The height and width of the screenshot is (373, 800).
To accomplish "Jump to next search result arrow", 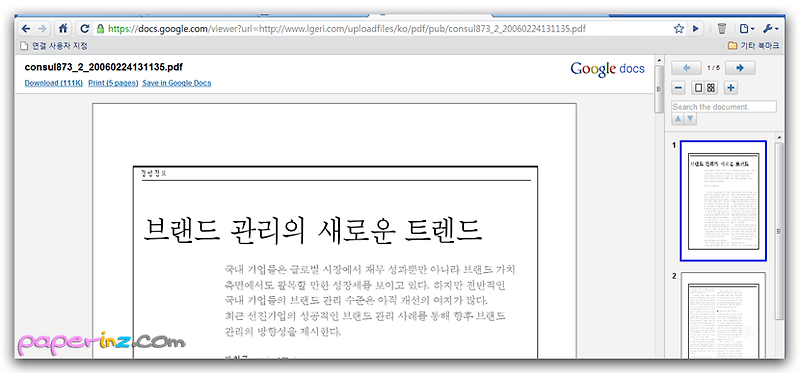I will tap(690, 119).
